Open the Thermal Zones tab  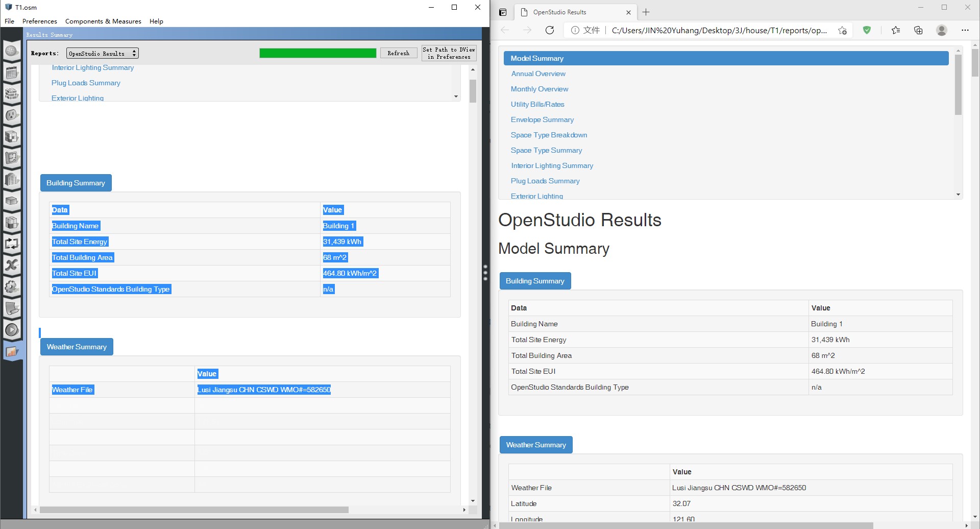[12, 223]
